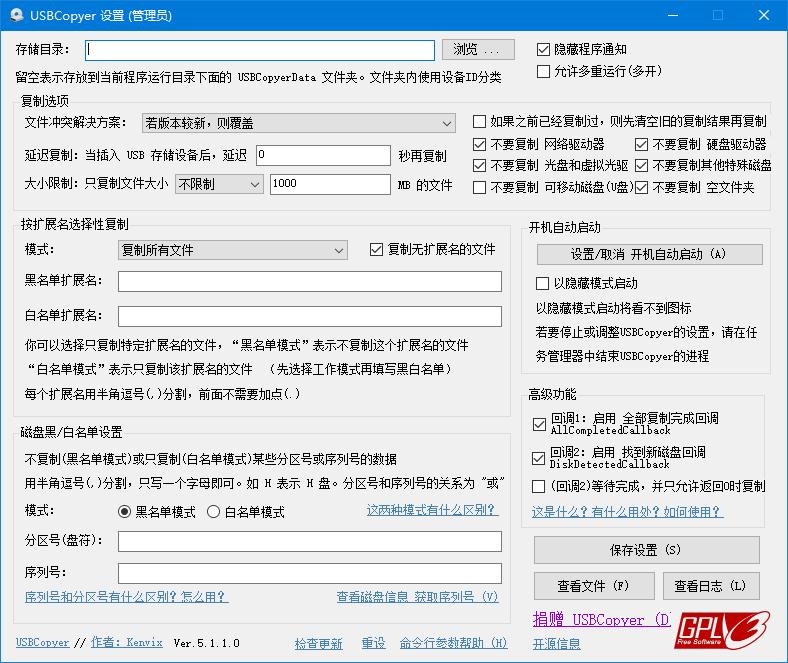Check 如果之前已经复制过则先清空旧的复制结果 option
This screenshot has width=788, height=663.
tap(479, 121)
